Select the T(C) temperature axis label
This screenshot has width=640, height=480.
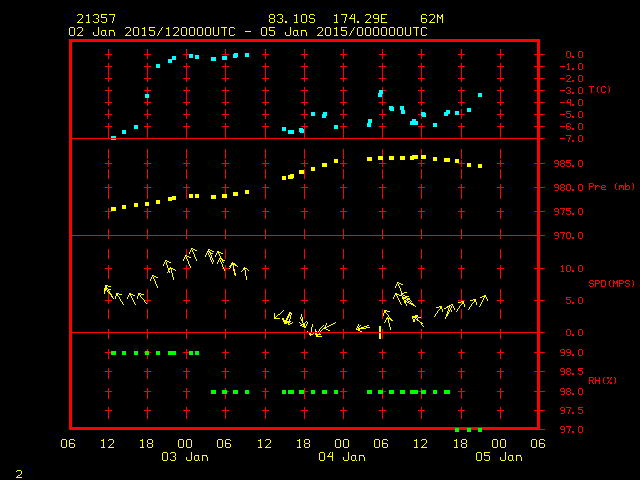(x=600, y=90)
